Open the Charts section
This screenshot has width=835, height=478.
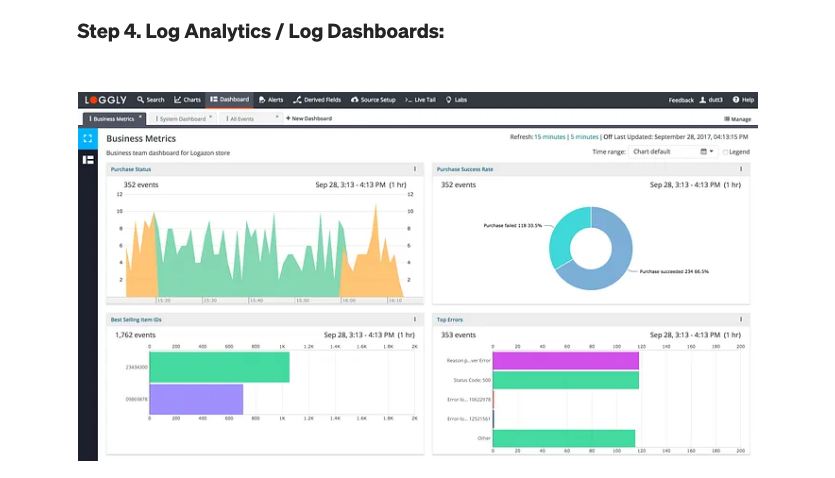[x=186, y=100]
